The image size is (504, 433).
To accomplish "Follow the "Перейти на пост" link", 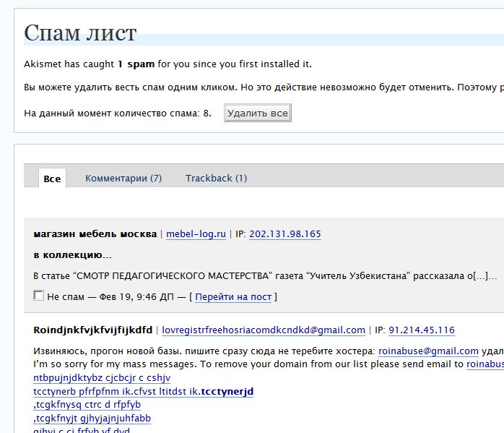I will pos(234,297).
